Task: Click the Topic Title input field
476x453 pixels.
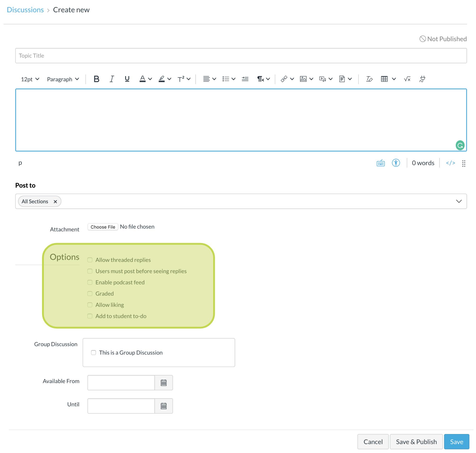Action: pos(241,55)
